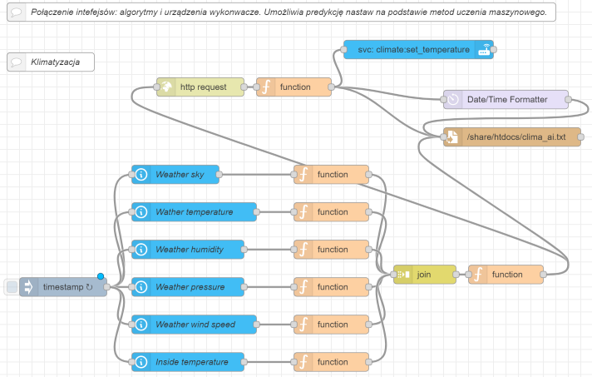
Task: Click the Inside temperature info icon
Action: pyautogui.click(x=141, y=362)
